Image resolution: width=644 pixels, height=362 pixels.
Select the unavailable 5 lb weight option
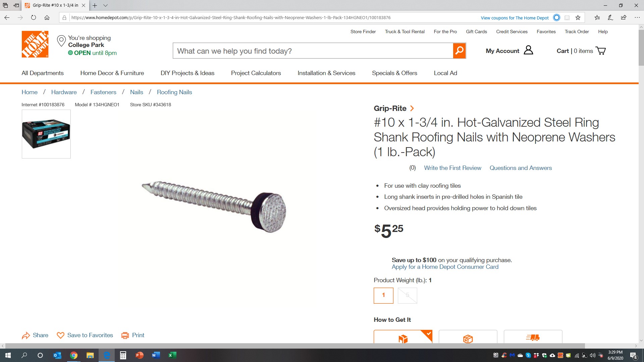tap(407, 295)
